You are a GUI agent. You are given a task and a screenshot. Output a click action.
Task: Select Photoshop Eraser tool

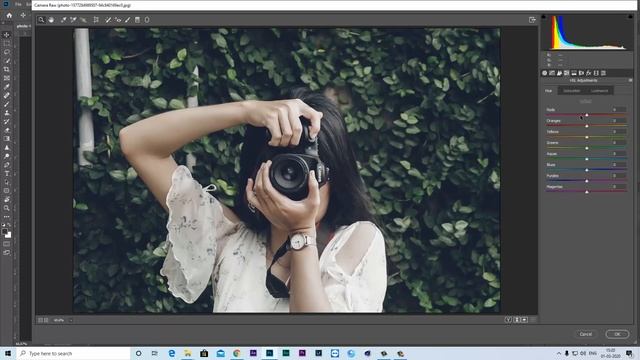coord(7,130)
